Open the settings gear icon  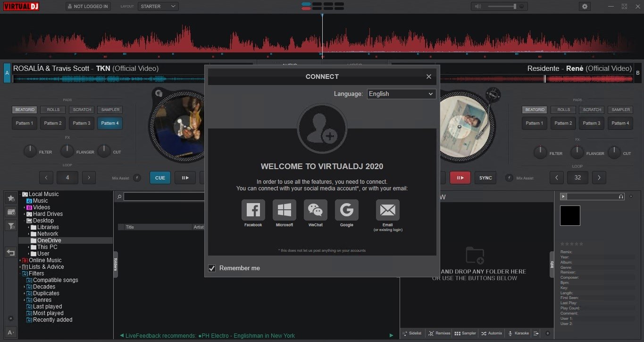(x=585, y=7)
